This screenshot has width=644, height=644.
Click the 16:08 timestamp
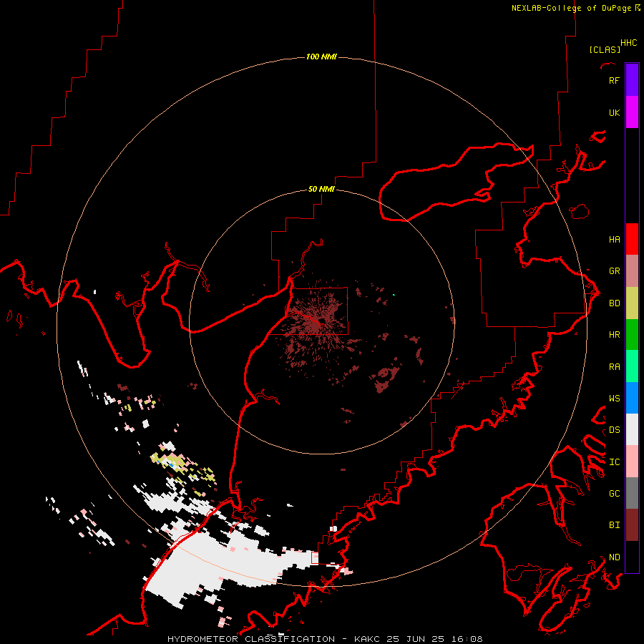[468, 639]
